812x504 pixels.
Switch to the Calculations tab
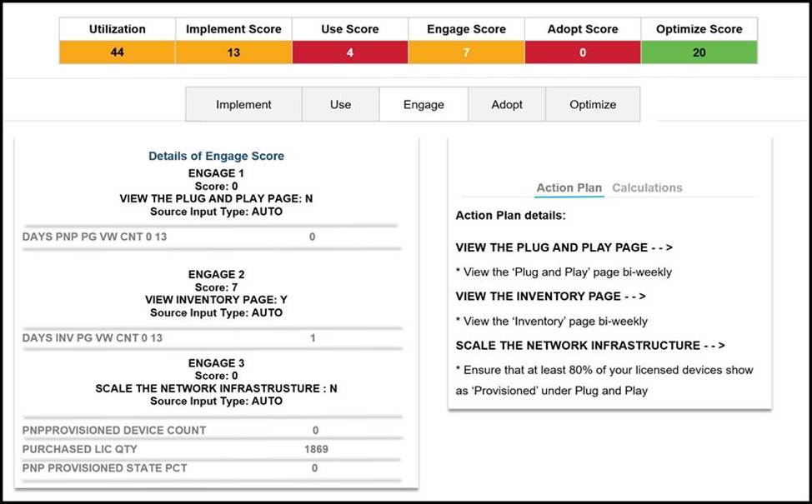point(647,187)
